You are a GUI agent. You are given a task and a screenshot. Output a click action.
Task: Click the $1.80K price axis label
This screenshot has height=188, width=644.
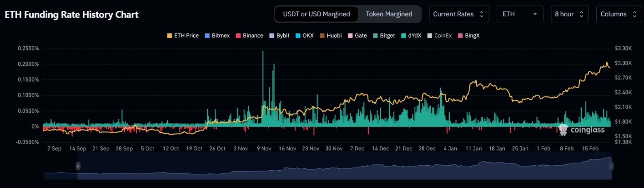coord(624,122)
